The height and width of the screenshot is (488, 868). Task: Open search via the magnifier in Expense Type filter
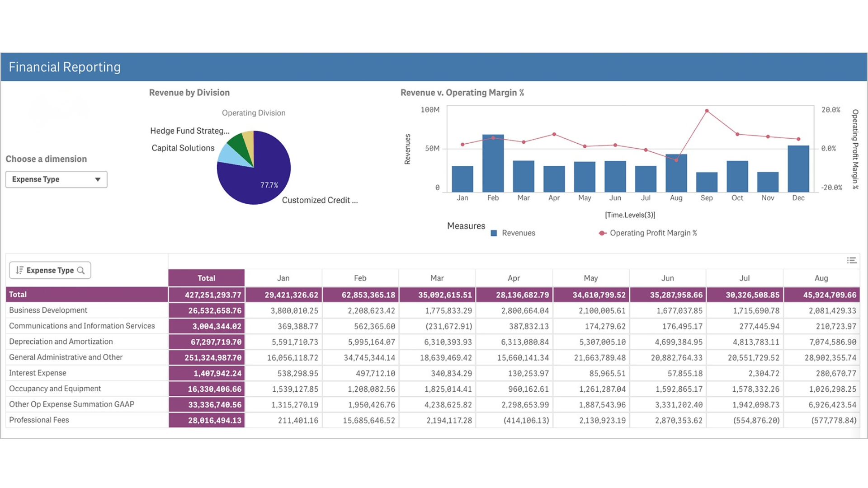coord(81,270)
